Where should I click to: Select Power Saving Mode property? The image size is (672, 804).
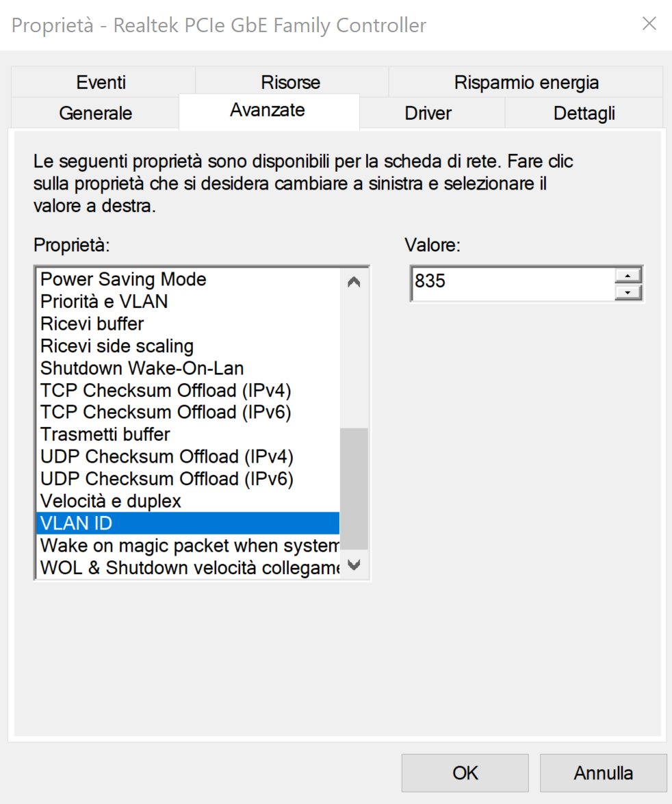point(188,279)
